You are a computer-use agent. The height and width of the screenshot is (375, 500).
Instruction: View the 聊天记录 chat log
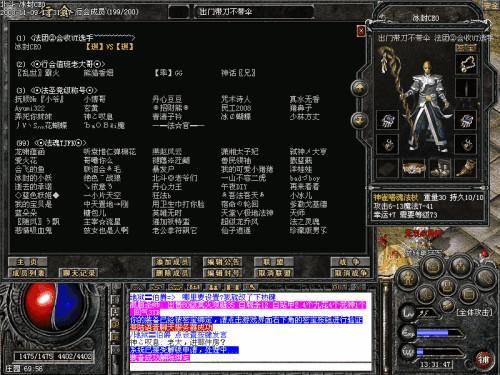click(x=79, y=273)
